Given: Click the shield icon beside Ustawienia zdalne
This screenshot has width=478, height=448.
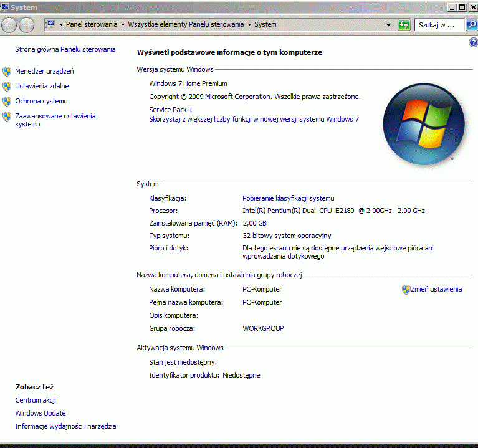Looking at the screenshot, I should coord(7,87).
